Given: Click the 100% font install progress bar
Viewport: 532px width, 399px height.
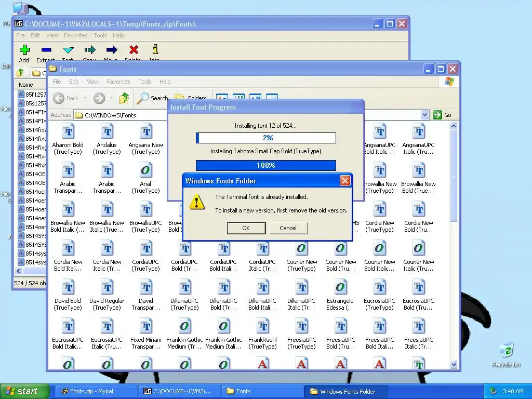Looking at the screenshot, I should [x=266, y=165].
